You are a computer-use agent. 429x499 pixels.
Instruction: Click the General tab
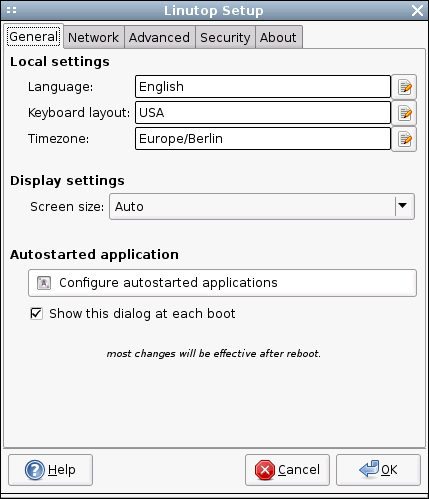34,36
